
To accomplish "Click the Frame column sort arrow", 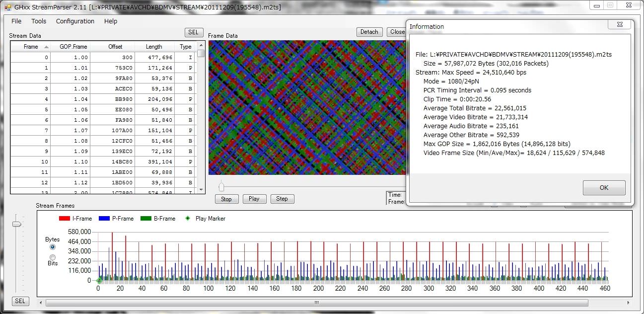I will (x=46, y=47).
